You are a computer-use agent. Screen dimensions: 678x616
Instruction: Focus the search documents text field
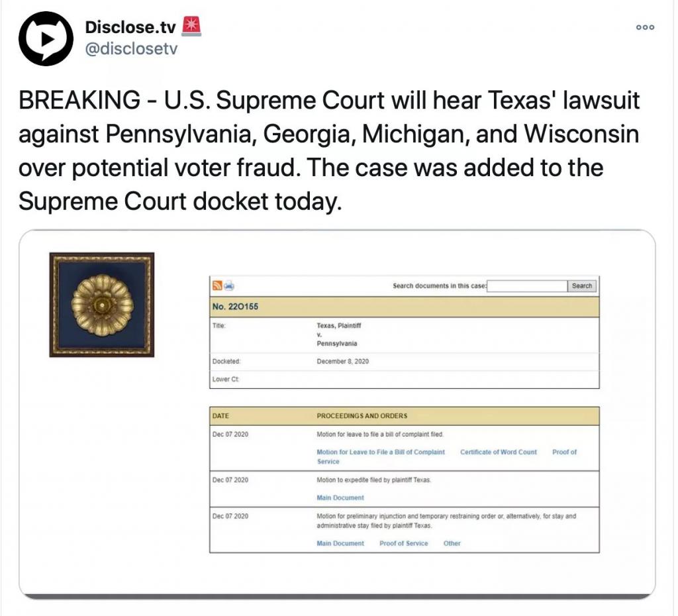(527, 286)
